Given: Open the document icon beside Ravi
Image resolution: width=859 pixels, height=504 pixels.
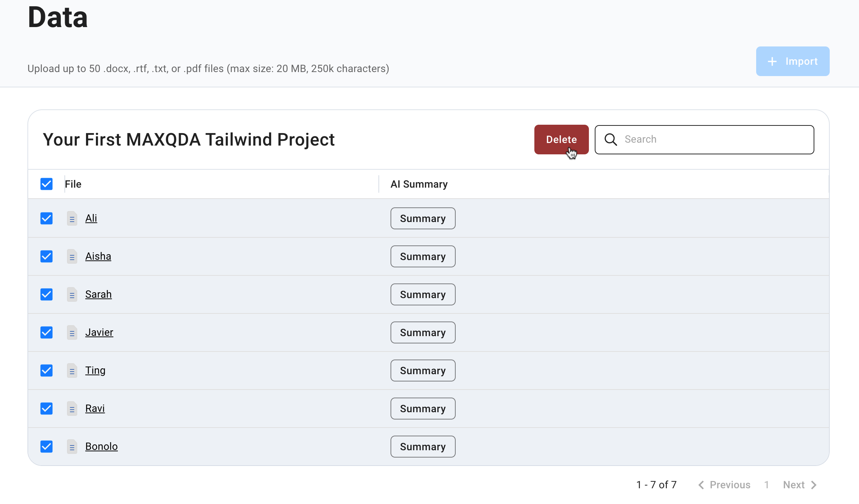Looking at the screenshot, I should tap(72, 409).
